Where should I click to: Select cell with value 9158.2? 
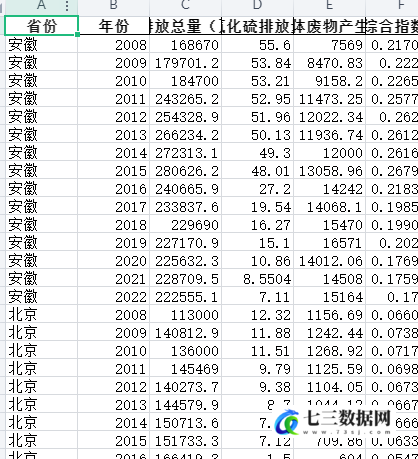pyautogui.click(x=329, y=81)
